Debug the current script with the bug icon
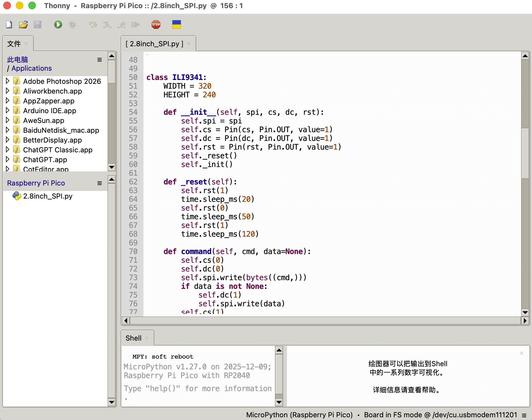This screenshot has width=532, height=420. pyautogui.click(x=72, y=24)
